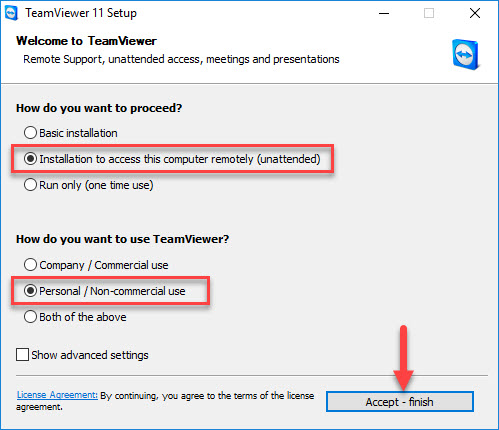The image size is (499, 430).
Task: Pick the Both of the above option
Action: tap(75, 317)
